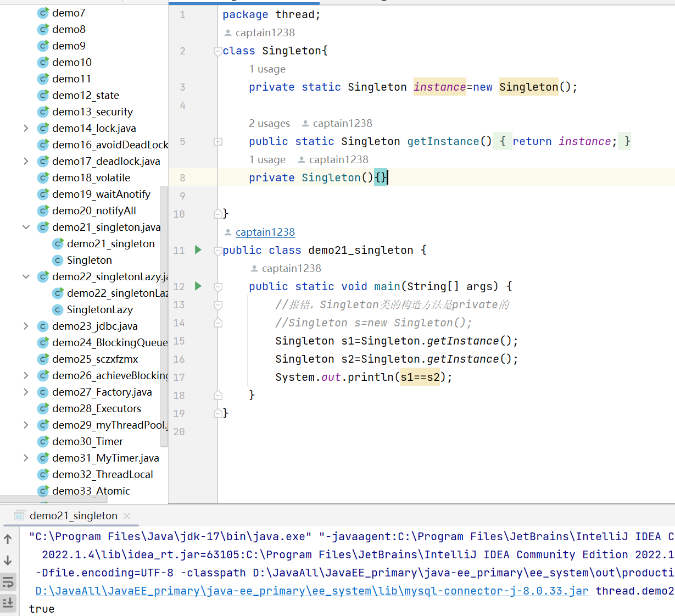Click the demo21_singleton child class node
675x616 pixels.
click(x=110, y=243)
